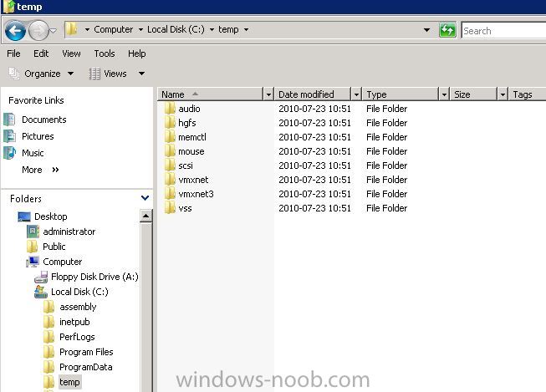
Task: Go back with the Back arrow button
Action: (15, 31)
